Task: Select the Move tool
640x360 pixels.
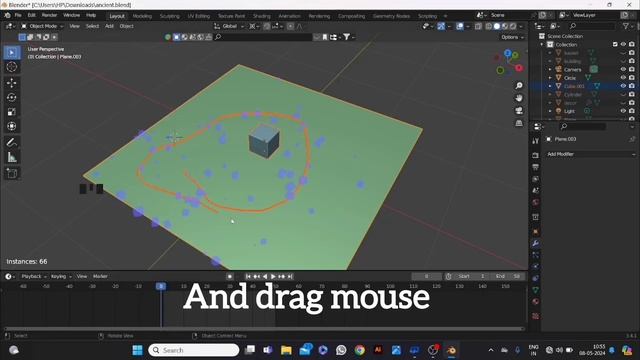Action: pyautogui.click(x=11, y=83)
